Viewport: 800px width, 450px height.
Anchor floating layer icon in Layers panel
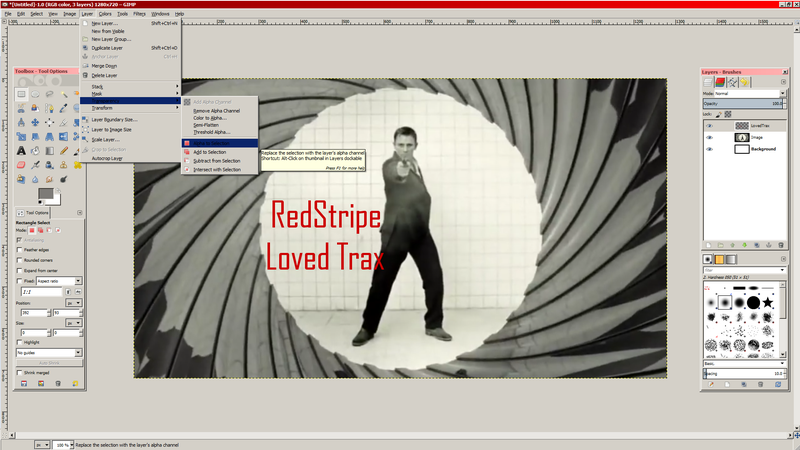coord(769,245)
